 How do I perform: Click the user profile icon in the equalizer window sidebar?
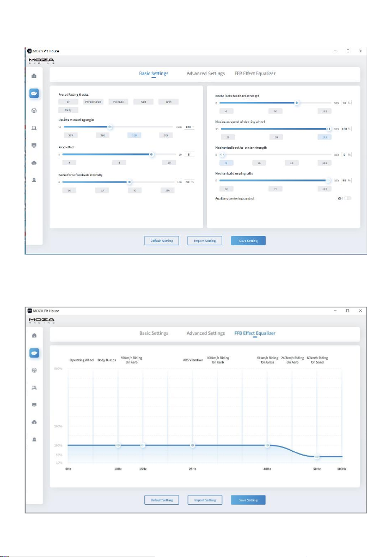click(34, 439)
